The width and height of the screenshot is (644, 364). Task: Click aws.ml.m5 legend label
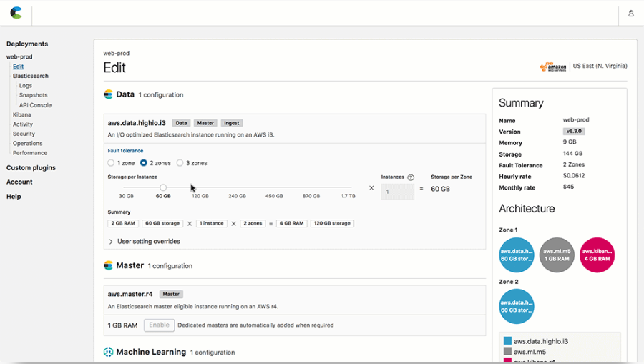[x=530, y=352]
